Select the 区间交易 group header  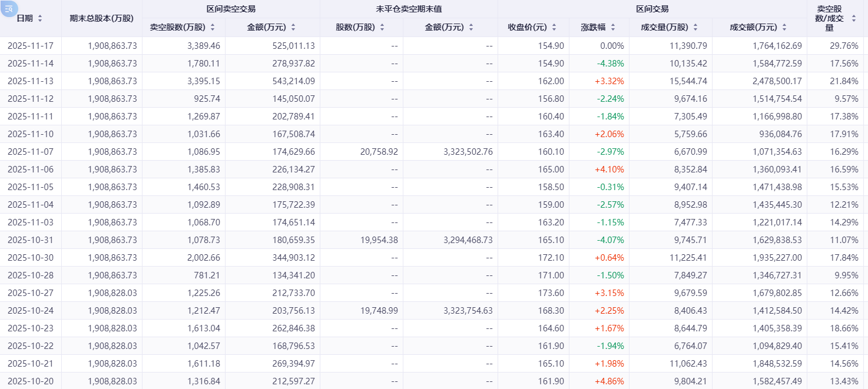652,9
